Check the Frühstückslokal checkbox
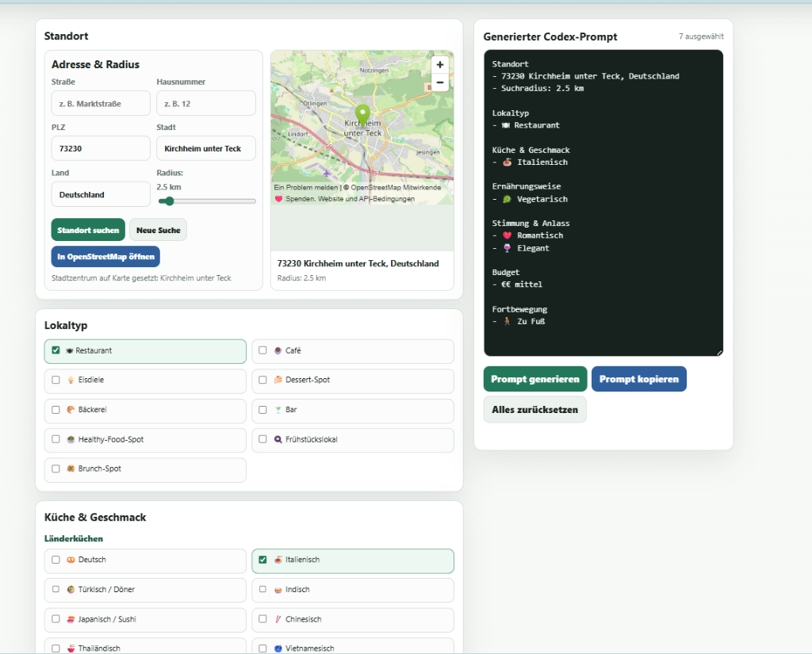The width and height of the screenshot is (812, 654). pos(262,439)
